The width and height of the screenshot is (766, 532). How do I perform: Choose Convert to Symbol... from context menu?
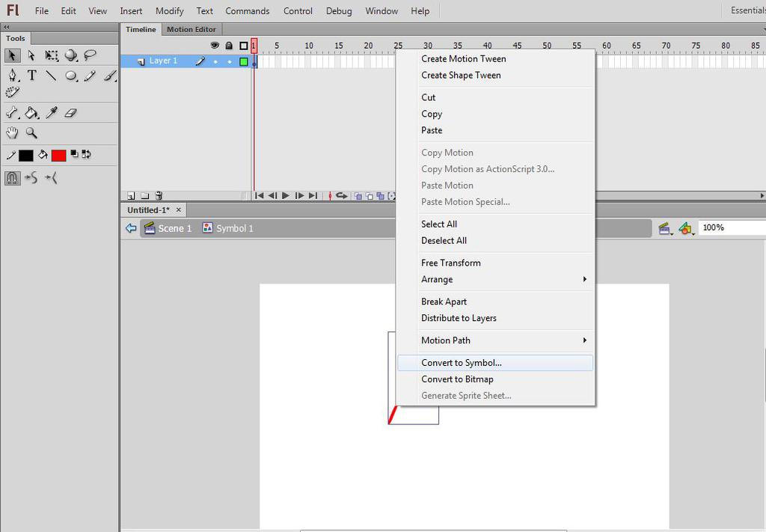click(495, 363)
